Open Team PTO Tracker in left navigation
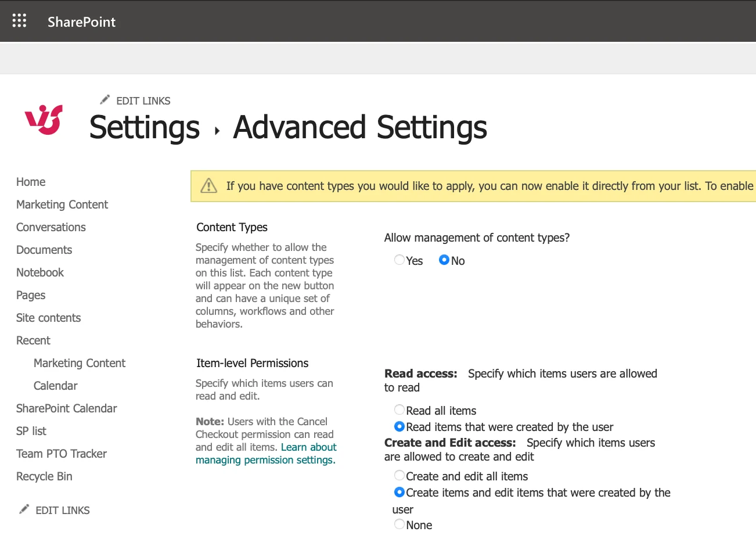 (x=62, y=454)
